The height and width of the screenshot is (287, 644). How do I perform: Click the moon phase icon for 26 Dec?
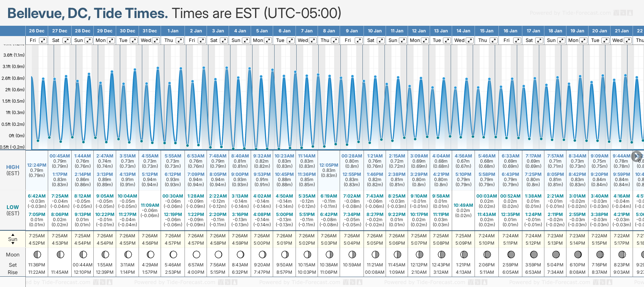coord(37,254)
